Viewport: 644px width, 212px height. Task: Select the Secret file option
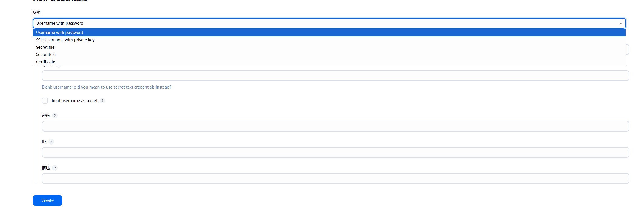pyautogui.click(x=45, y=47)
